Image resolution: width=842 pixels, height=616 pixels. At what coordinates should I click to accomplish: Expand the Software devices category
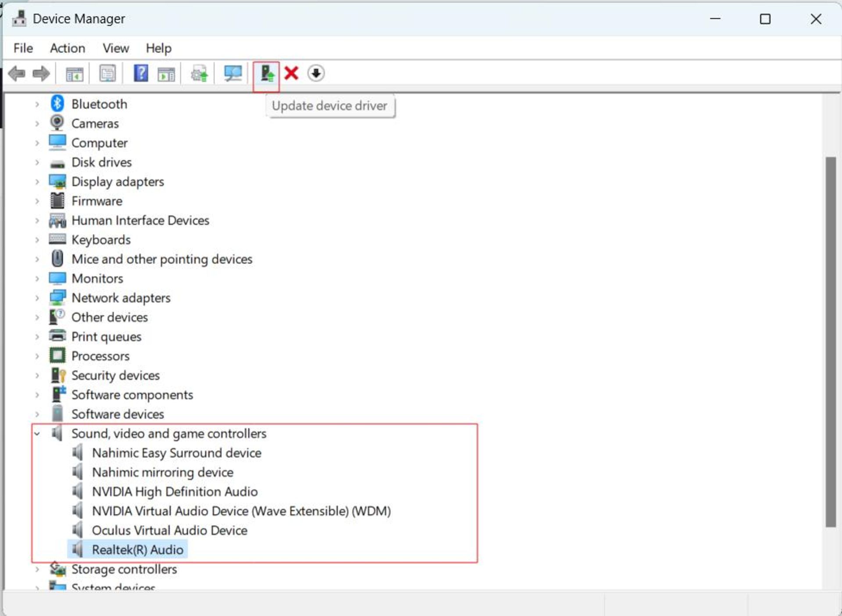click(37, 414)
